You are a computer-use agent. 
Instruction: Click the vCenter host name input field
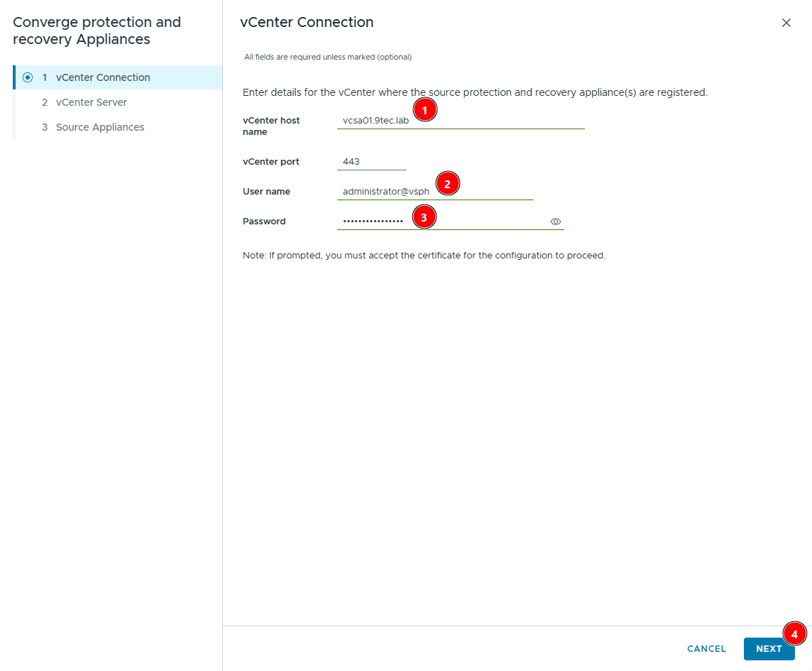pos(461,120)
